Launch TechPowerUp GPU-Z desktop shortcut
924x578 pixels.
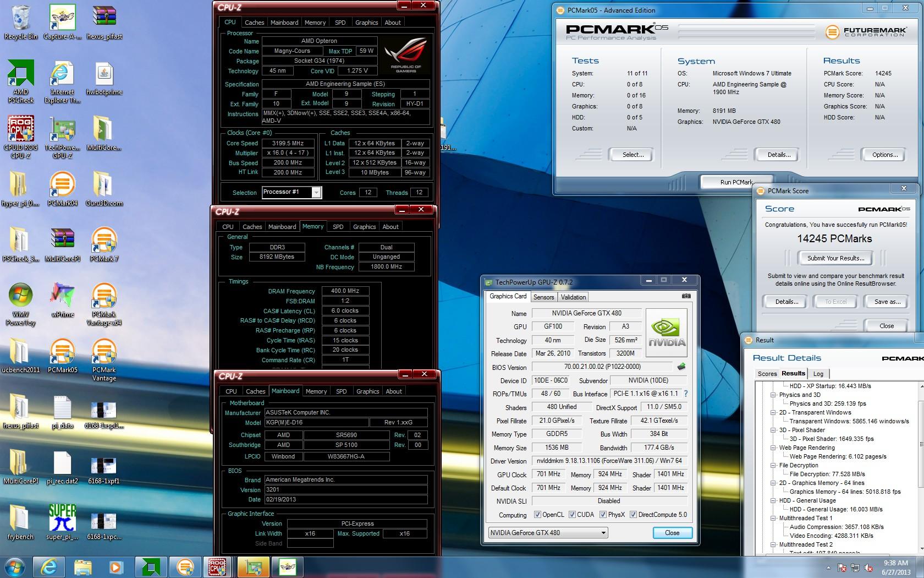[62, 137]
